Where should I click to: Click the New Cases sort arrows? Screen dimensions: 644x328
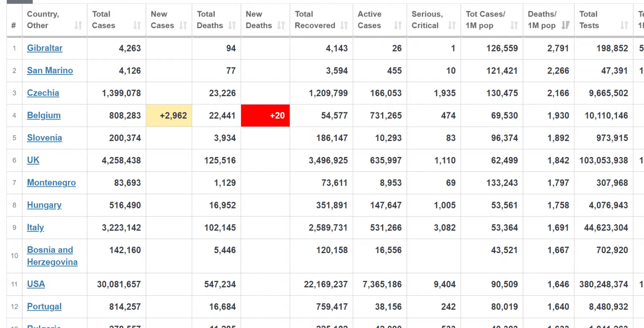click(x=183, y=26)
